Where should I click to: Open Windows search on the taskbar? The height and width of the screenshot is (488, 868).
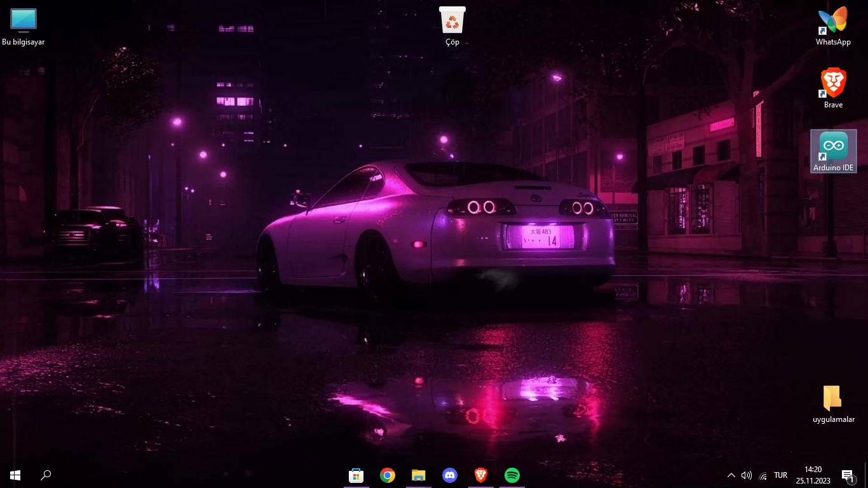pos(45,475)
